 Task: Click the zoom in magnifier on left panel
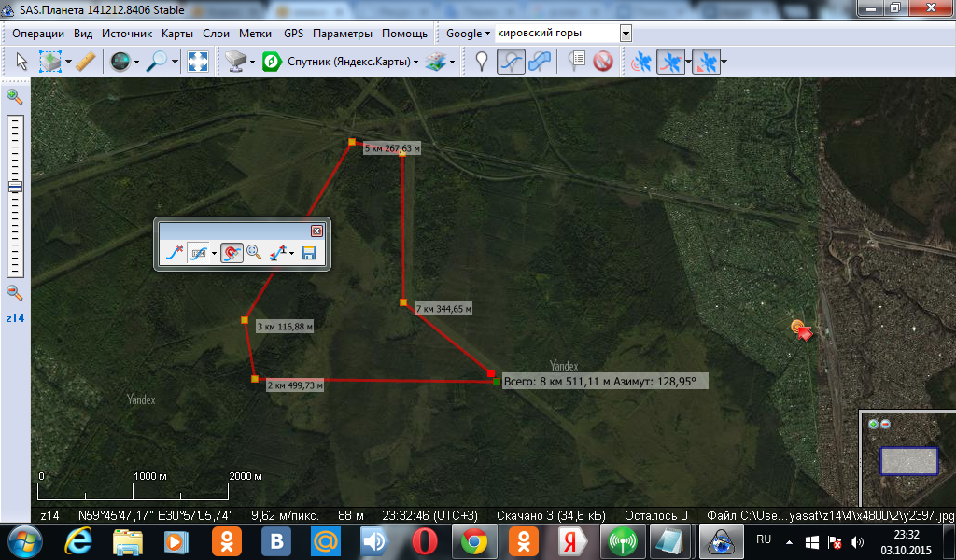tap(15, 96)
